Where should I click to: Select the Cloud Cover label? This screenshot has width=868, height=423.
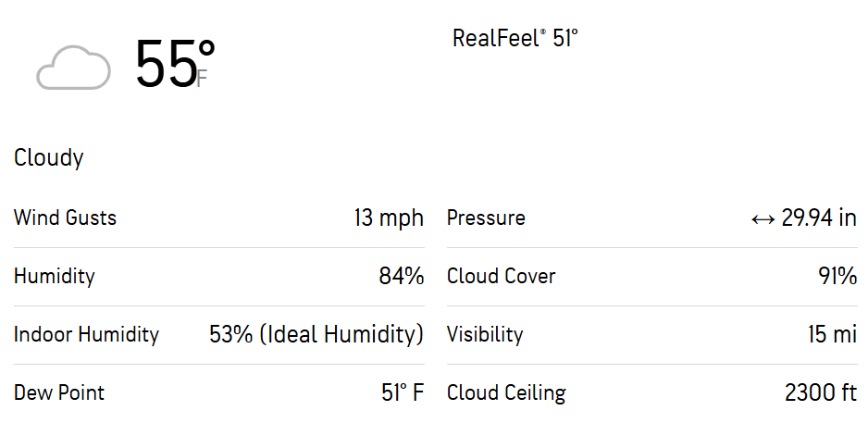click(x=501, y=276)
